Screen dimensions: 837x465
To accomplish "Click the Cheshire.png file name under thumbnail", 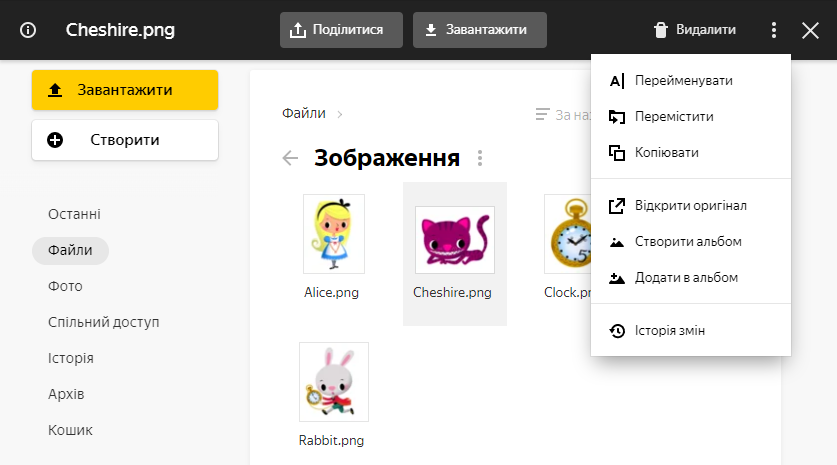I will click(x=452, y=293).
